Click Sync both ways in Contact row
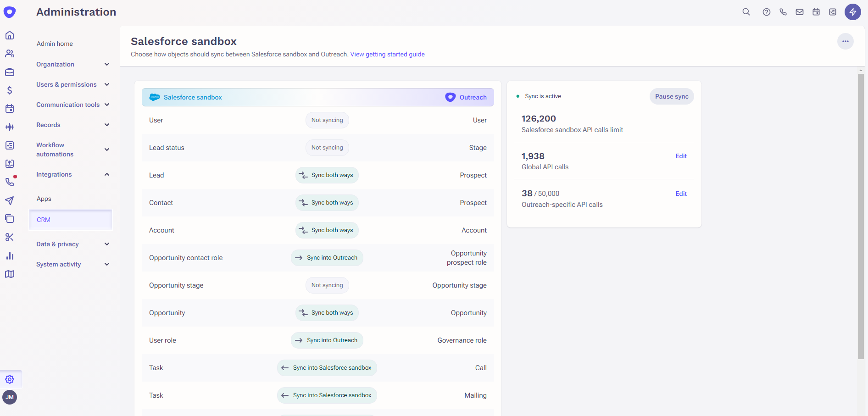This screenshot has height=416, width=868. (x=327, y=203)
